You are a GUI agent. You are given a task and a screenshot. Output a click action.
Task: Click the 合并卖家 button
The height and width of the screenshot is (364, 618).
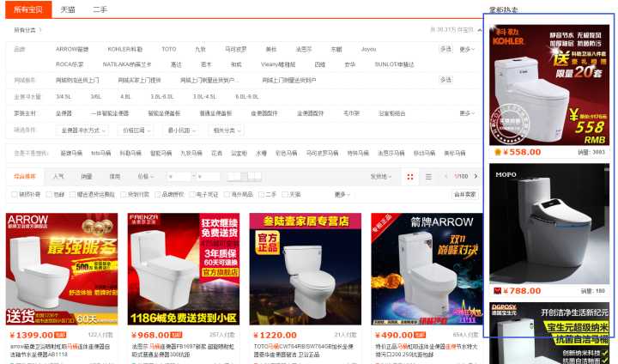(464, 194)
